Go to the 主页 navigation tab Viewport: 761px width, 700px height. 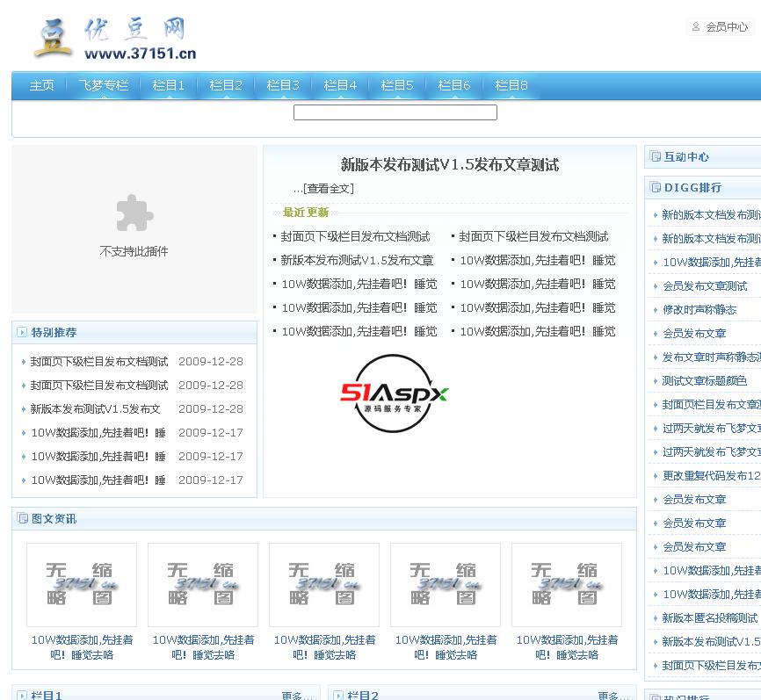coord(41,85)
